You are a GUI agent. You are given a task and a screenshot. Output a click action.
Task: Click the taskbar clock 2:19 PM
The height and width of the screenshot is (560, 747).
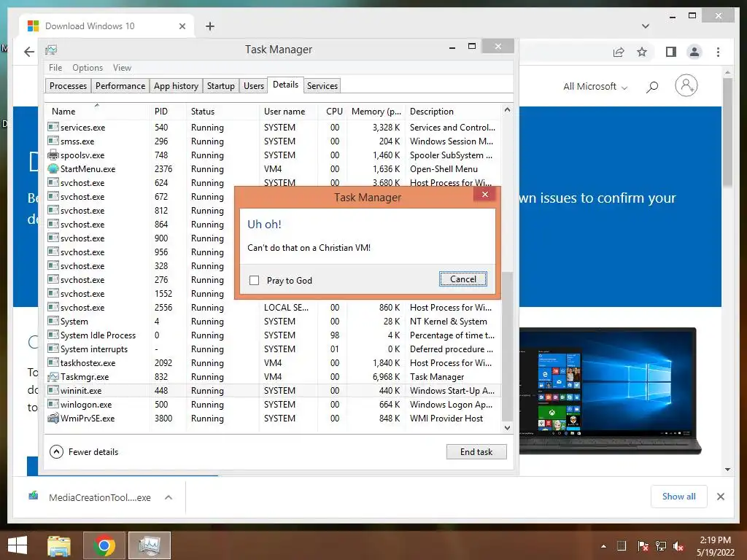point(716,546)
